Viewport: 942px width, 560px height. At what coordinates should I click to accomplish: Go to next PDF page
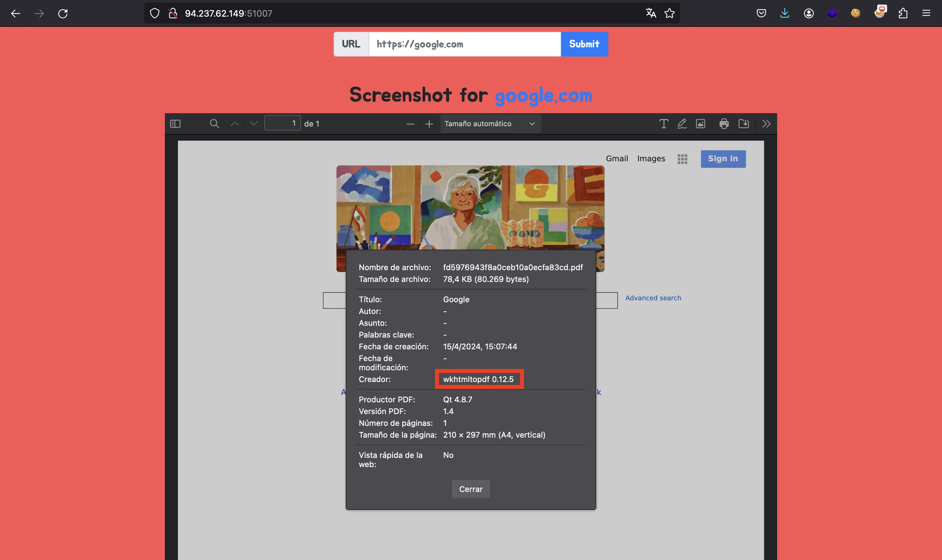[x=254, y=124]
